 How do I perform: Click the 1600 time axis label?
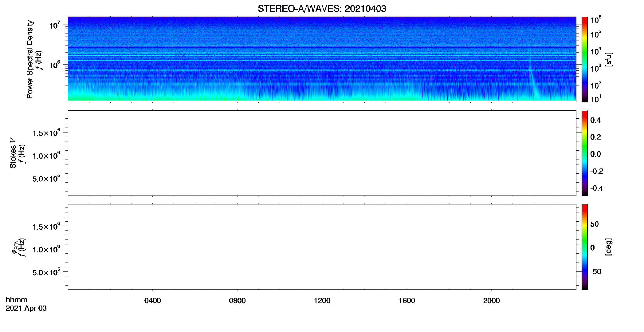407,301
